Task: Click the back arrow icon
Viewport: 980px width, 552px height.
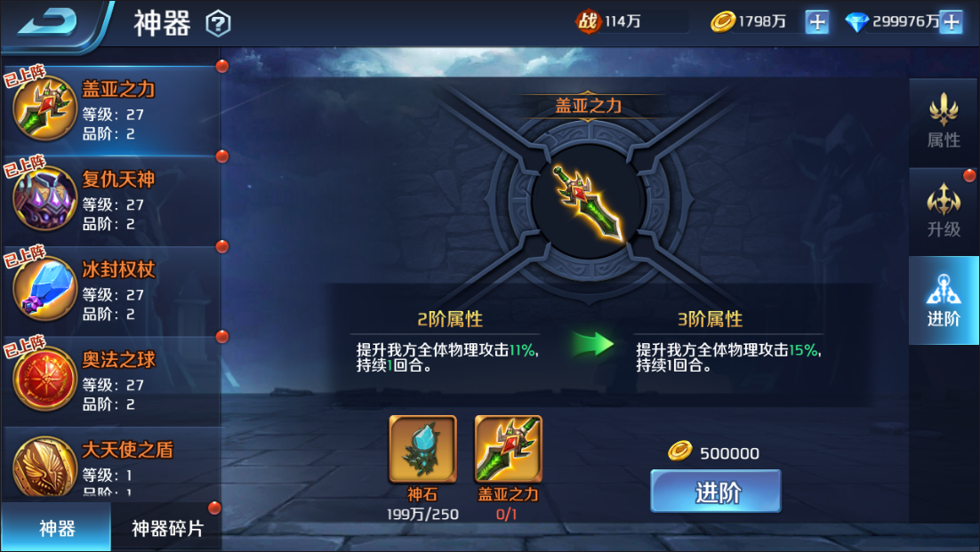Action: tap(47, 22)
